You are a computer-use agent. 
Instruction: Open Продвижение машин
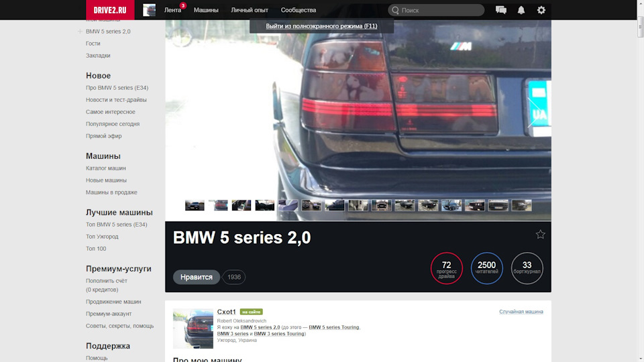coord(113,302)
